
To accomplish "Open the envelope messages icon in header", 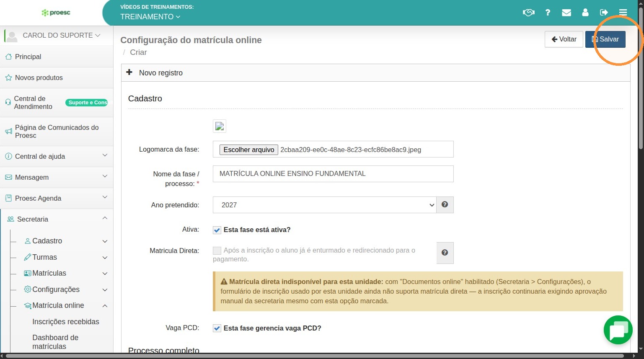I will click(x=566, y=13).
